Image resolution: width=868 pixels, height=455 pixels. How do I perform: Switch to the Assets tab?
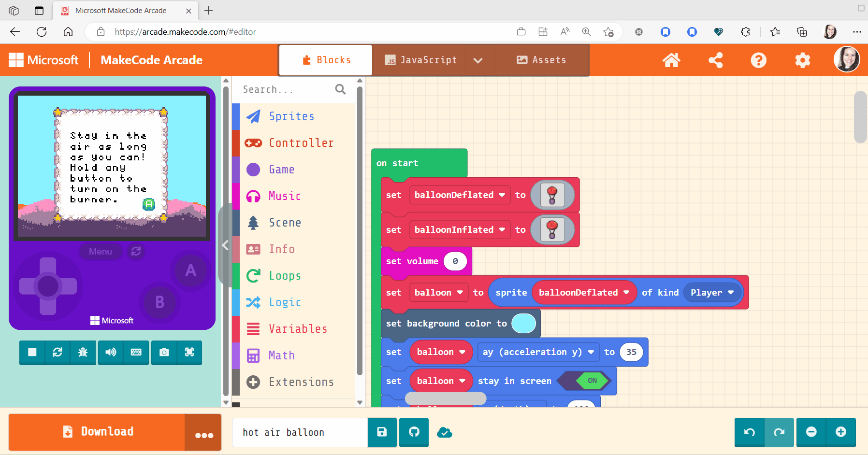click(x=542, y=60)
